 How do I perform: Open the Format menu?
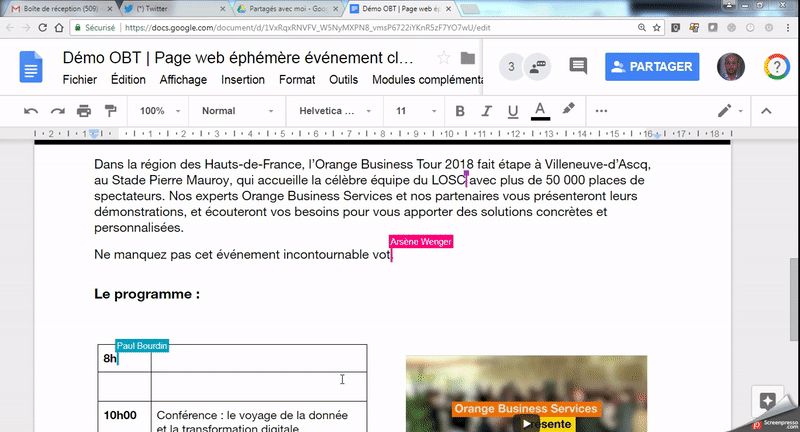tap(297, 80)
